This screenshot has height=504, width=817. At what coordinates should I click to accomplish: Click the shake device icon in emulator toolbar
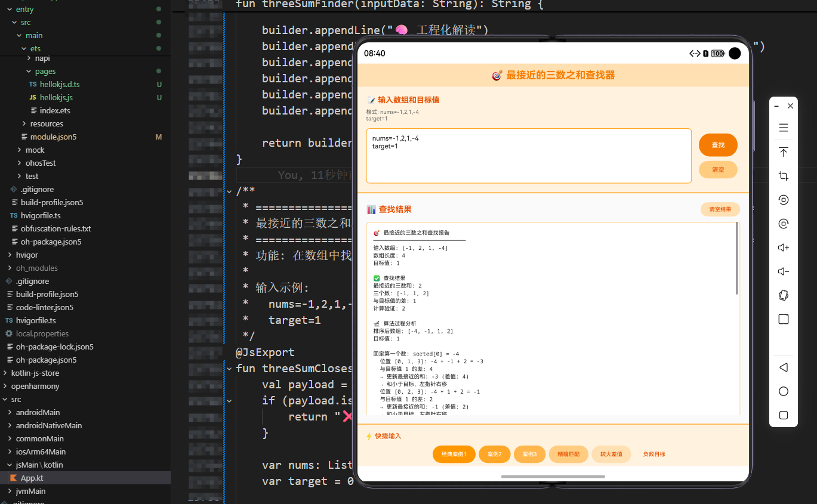tap(784, 295)
